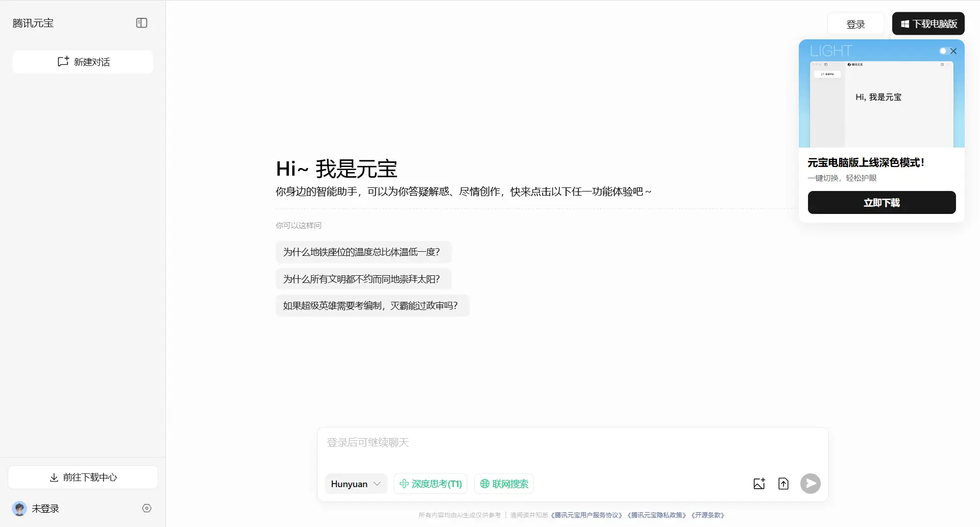980x527 pixels.
Task: Click the image upload icon
Action: point(759,484)
